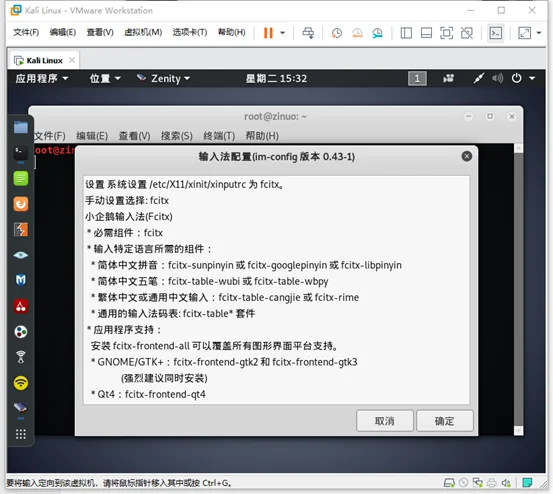Click the pen/eyedropper icon in top bar
Screen dimensions: 553x494
(x=479, y=78)
